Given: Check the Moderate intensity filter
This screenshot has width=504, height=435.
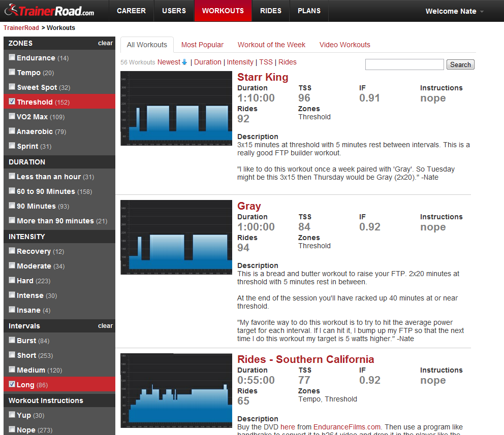Looking at the screenshot, I should point(12,265).
